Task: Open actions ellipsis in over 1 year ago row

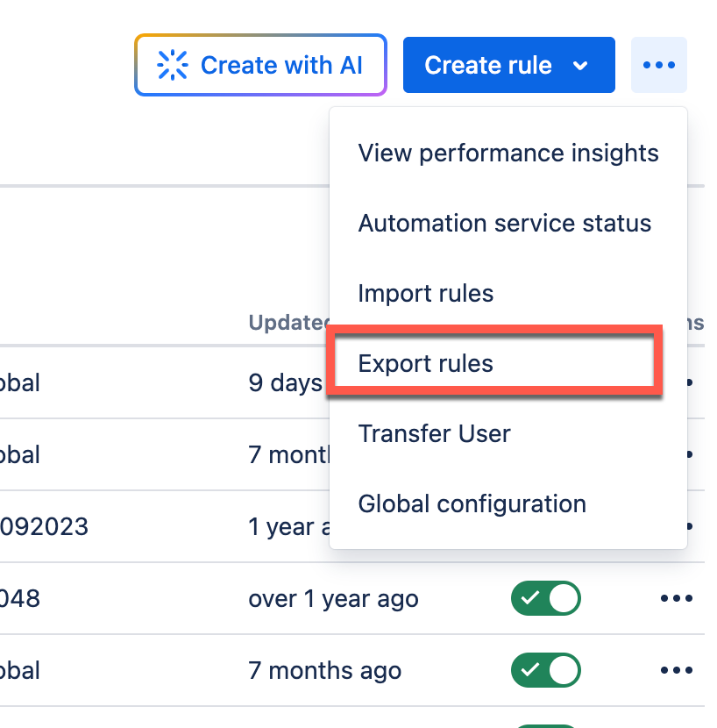Action: (677, 598)
